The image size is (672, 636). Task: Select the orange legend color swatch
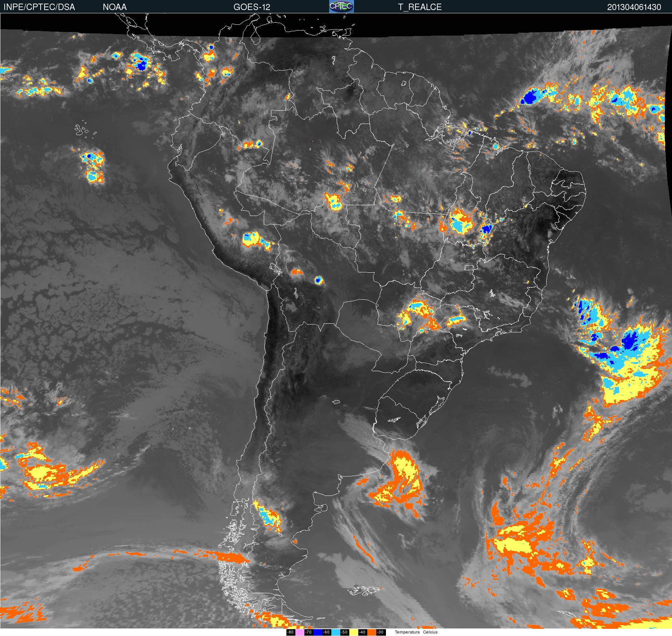(x=372, y=632)
